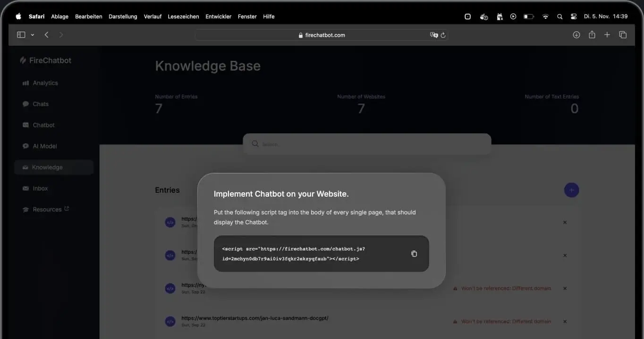Check Wi-Fi status in menu bar
The image size is (644, 339).
point(545,17)
